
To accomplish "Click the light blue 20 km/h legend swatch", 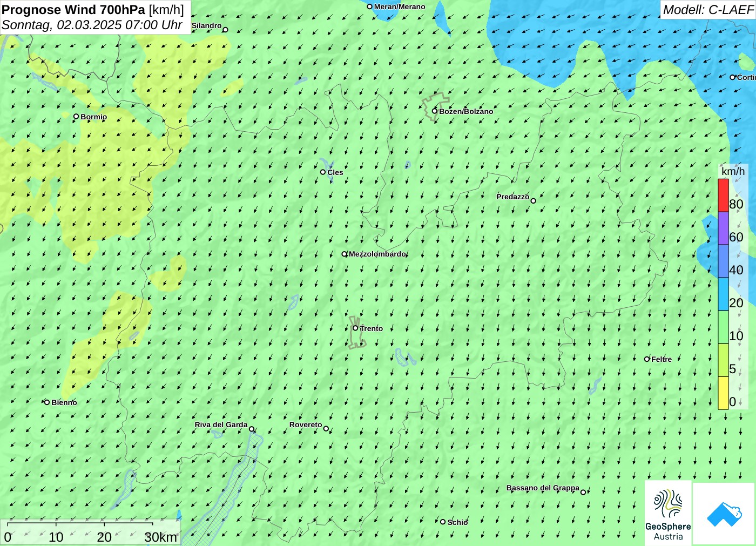I will [723, 294].
